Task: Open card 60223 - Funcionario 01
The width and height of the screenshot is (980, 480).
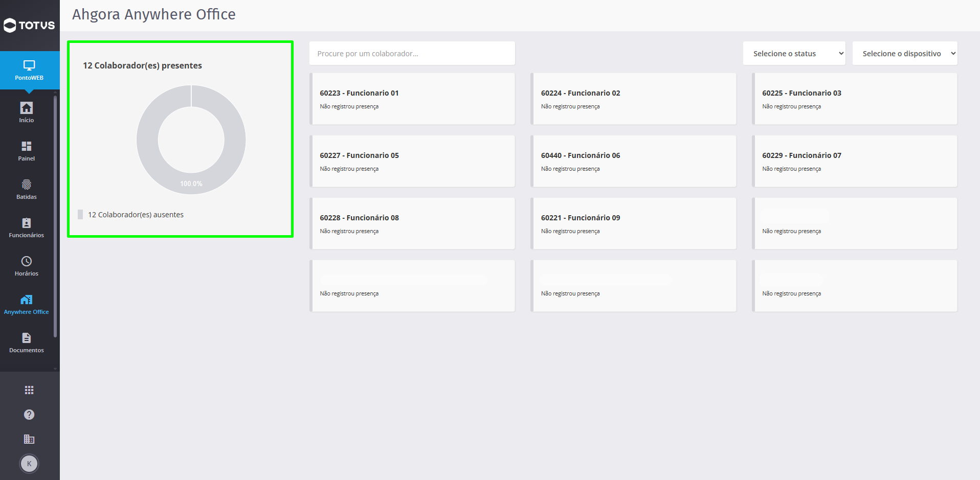Action: [x=412, y=99]
